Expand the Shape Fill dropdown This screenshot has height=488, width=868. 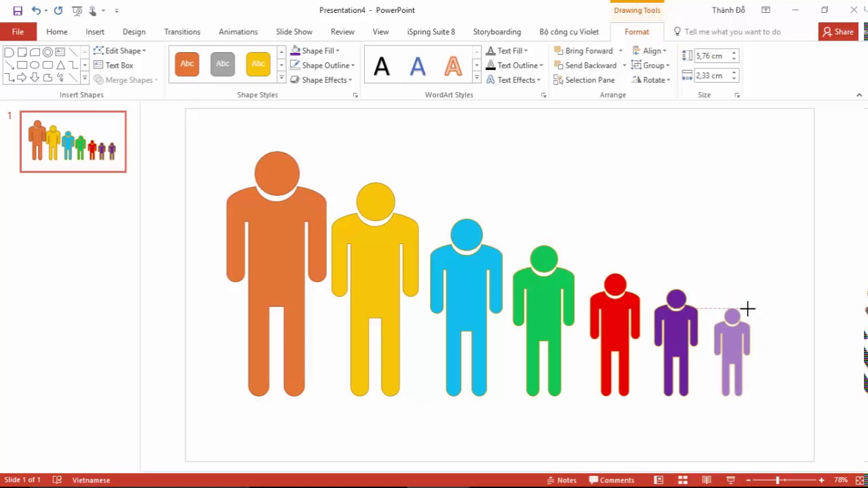tap(337, 51)
